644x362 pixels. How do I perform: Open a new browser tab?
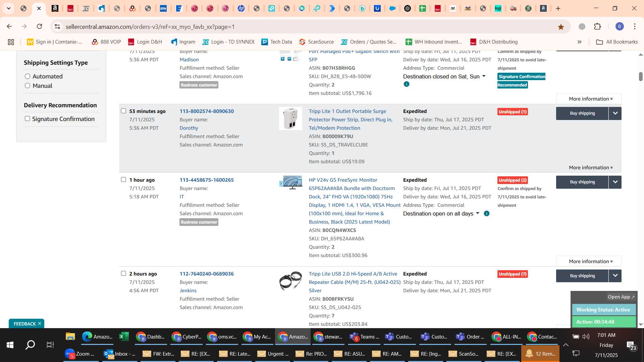[558, 8]
